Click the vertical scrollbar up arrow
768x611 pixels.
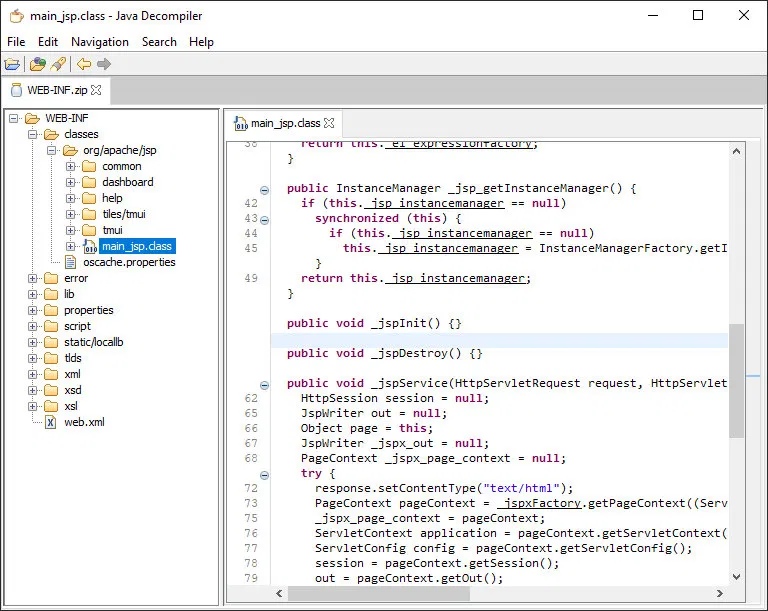[736, 151]
